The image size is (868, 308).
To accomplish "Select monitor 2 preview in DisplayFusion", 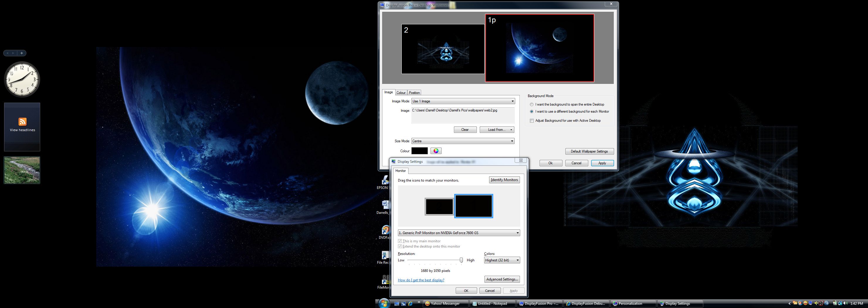I will pos(443,49).
